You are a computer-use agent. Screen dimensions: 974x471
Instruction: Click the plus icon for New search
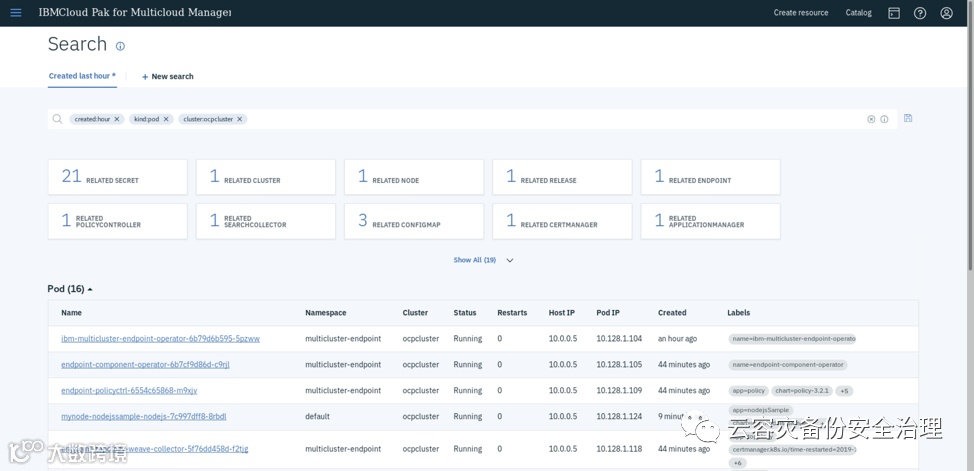click(x=145, y=77)
